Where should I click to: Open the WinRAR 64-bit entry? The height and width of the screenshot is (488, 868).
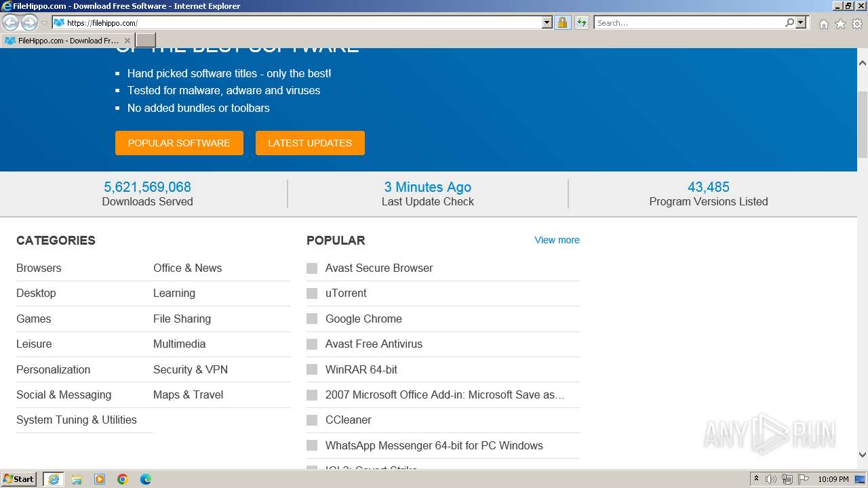click(361, 369)
